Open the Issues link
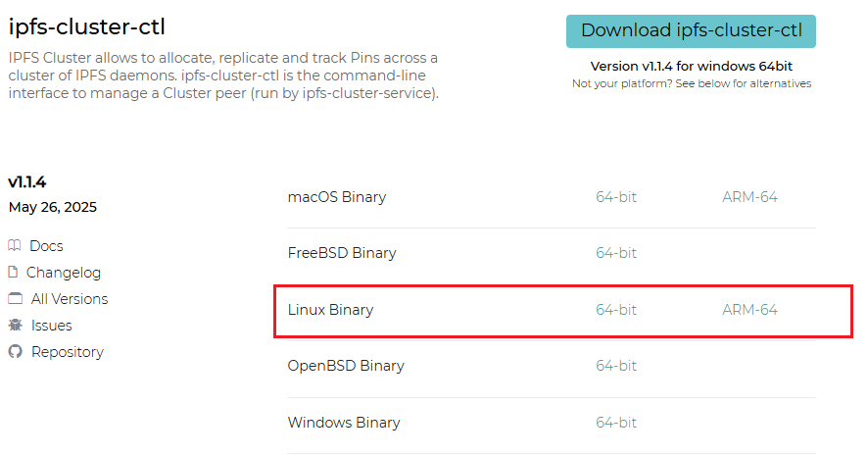 52,326
